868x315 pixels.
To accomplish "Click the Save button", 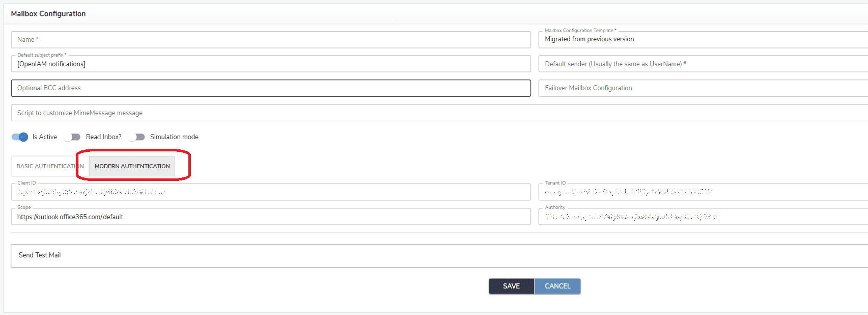I will click(x=511, y=286).
